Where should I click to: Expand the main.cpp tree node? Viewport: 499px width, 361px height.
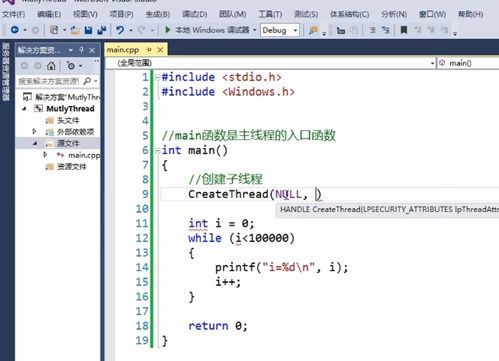45,155
